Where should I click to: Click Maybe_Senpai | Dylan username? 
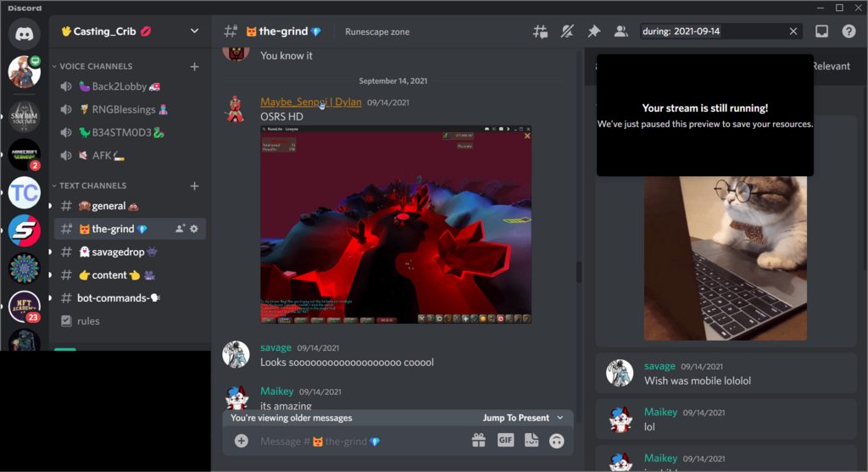point(310,102)
